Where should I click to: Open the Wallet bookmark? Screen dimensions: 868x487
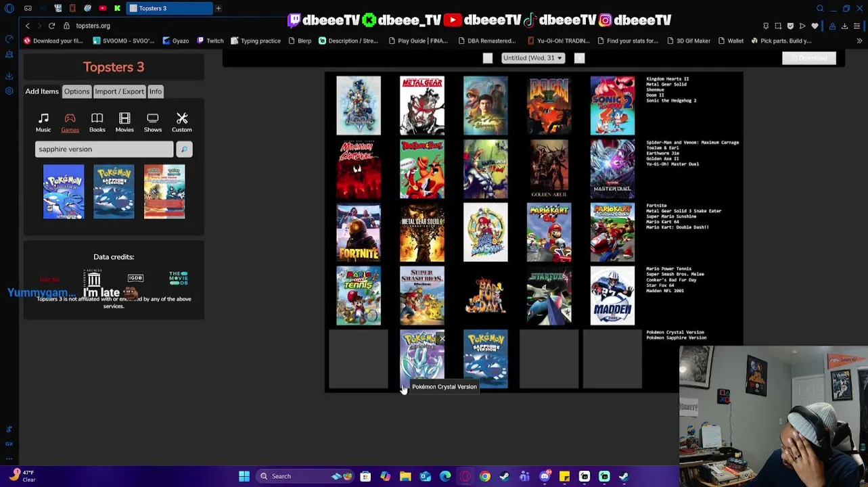coord(731,41)
